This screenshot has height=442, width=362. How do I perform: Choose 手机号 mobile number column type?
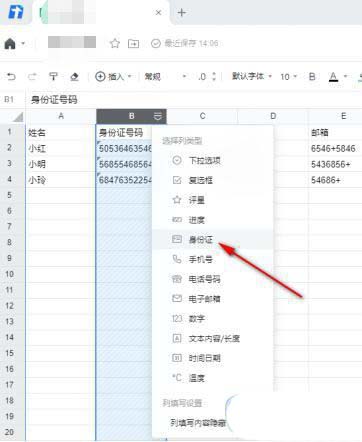coord(212,259)
